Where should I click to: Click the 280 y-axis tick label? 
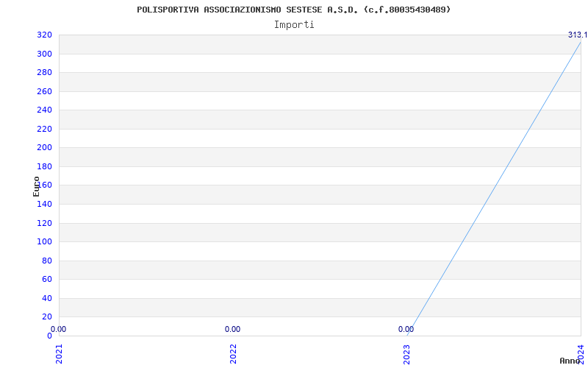coord(44,72)
